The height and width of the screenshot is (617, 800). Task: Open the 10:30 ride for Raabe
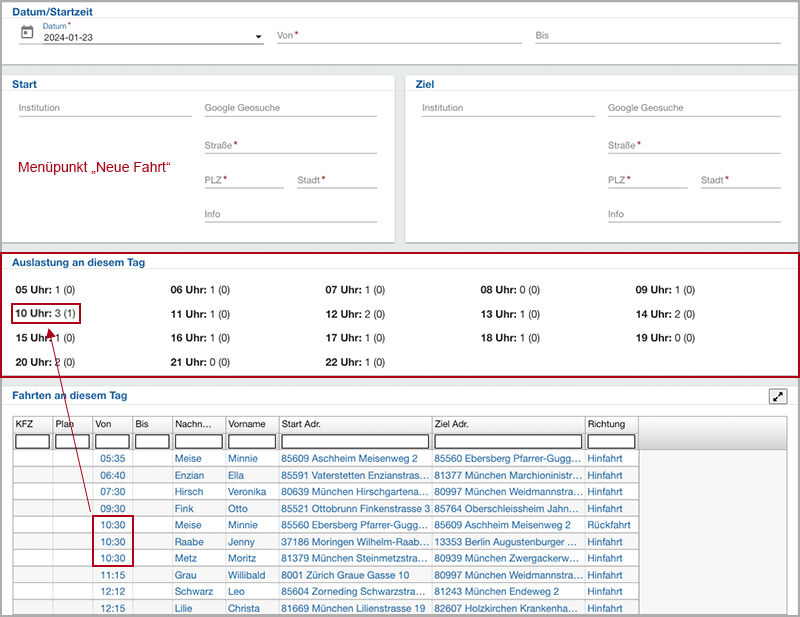tap(113, 541)
